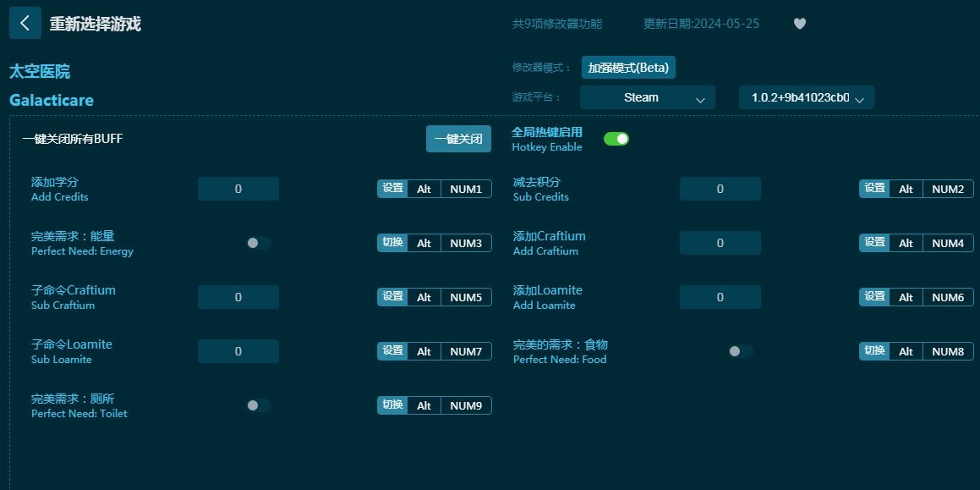Click the 一键关闭 button
This screenshot has width=980, height=490.
(459, 139)
